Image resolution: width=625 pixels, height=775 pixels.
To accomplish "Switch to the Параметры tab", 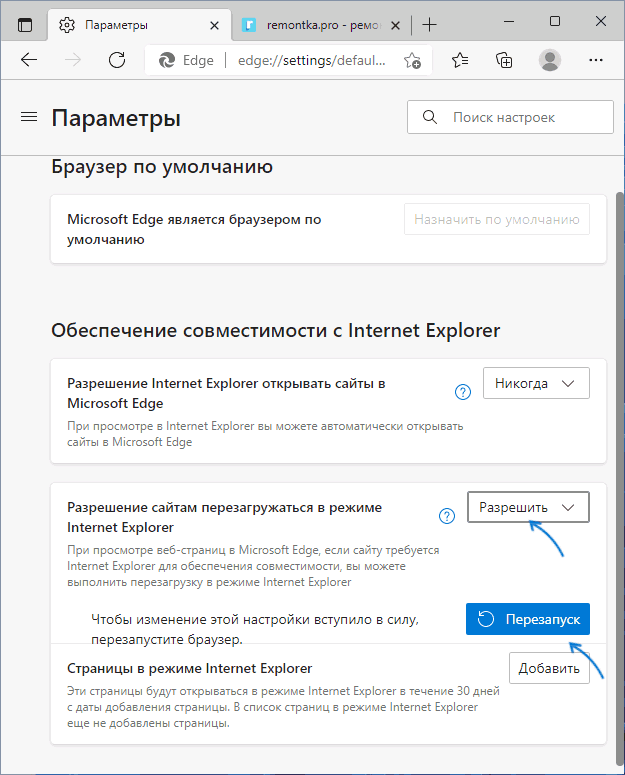I will coord(139,25).
